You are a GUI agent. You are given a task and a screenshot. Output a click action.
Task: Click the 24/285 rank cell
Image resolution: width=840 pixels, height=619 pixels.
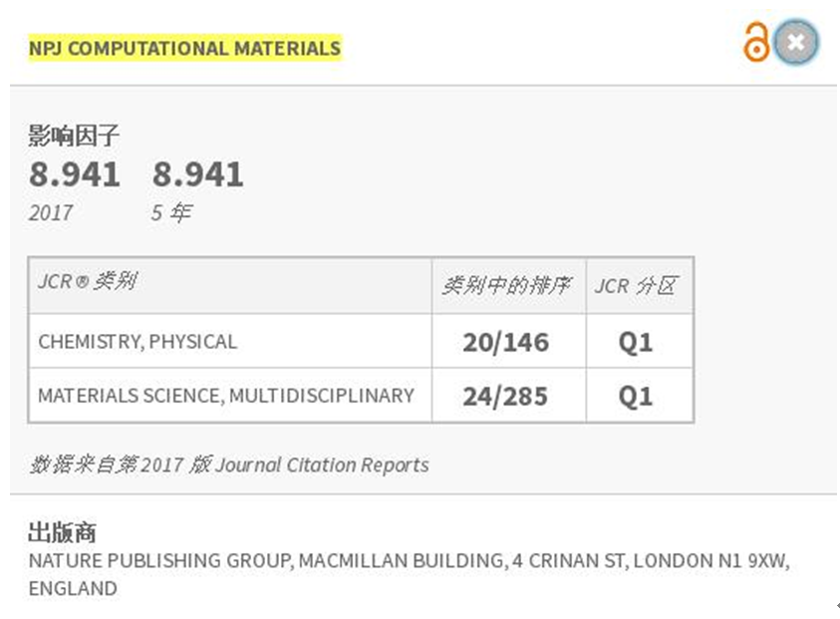coord(506,397)
